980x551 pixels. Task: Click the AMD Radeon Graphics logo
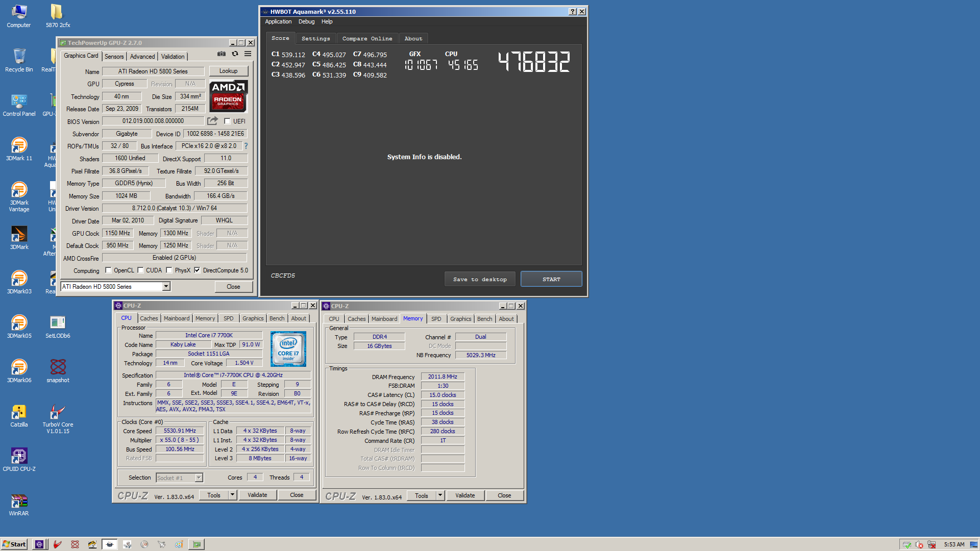228,96
